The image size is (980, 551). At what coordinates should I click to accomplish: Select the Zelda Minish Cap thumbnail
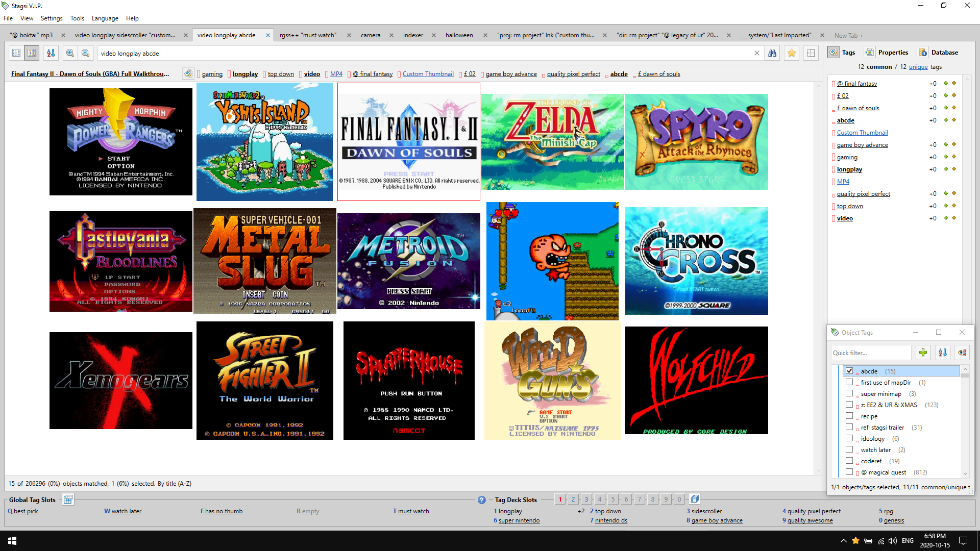(x=553, y=142)
